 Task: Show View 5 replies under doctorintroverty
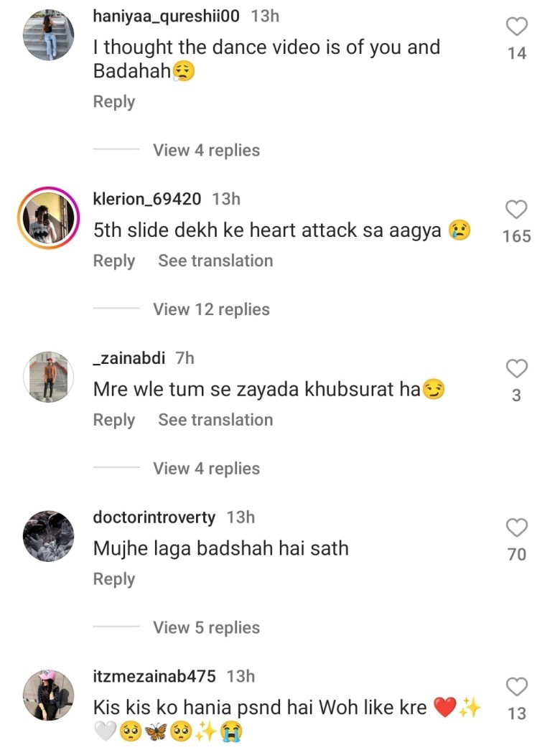point(206,628)
